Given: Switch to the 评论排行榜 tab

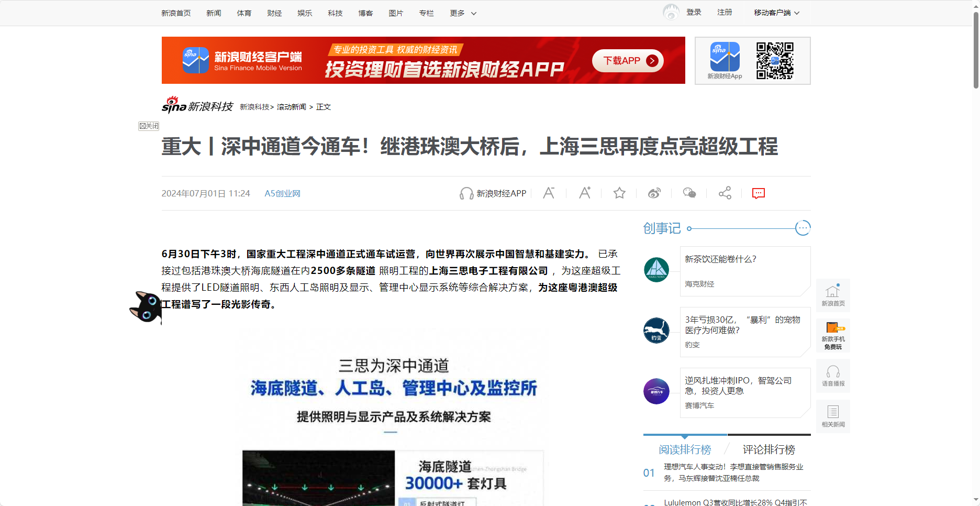Looking at the screenshot, I should coord(769,449).
